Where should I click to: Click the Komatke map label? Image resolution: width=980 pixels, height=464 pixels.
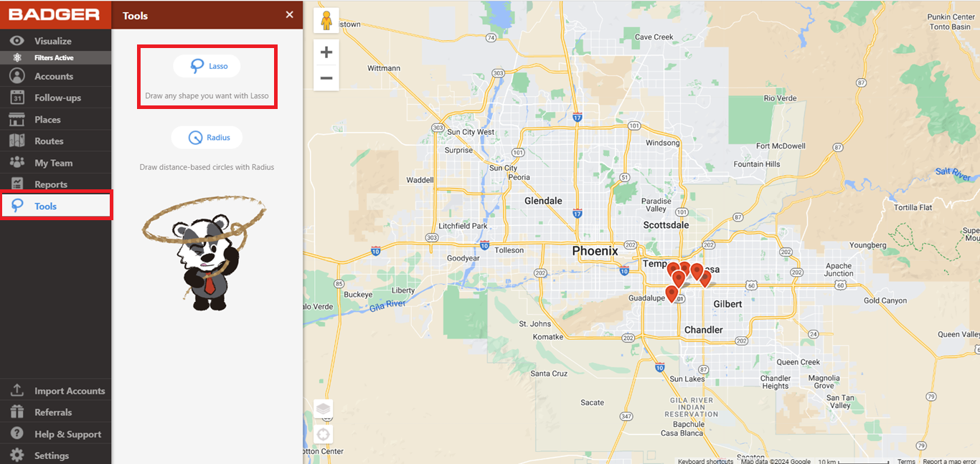coord(547,336)
